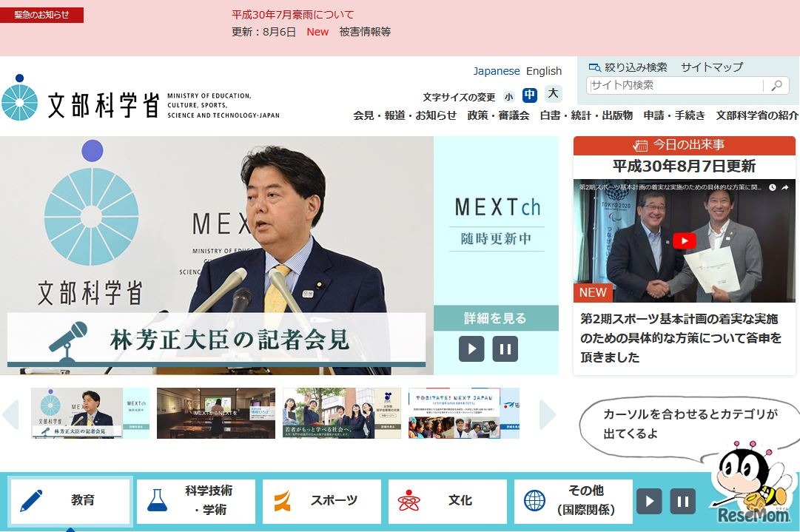Screen dimensions: 800x532
Task: Open the サイトマップ link
Action: [712, 67]
